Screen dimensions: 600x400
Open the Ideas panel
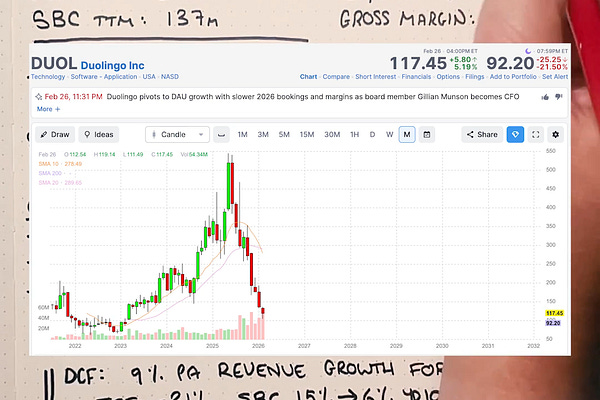click(99, 135)
